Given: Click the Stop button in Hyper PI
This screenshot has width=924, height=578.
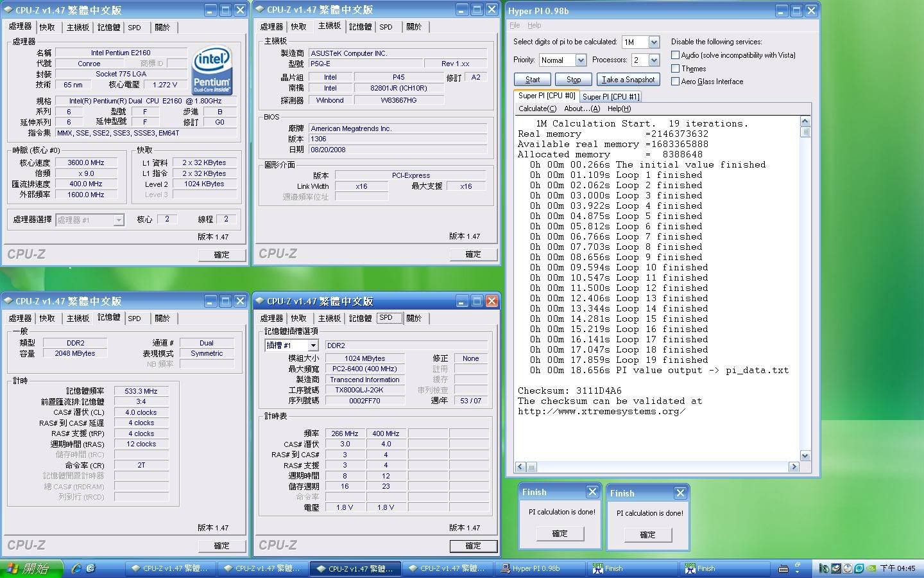Looking at the screenshot, I should pyautogui.click(x=574, y=80).
